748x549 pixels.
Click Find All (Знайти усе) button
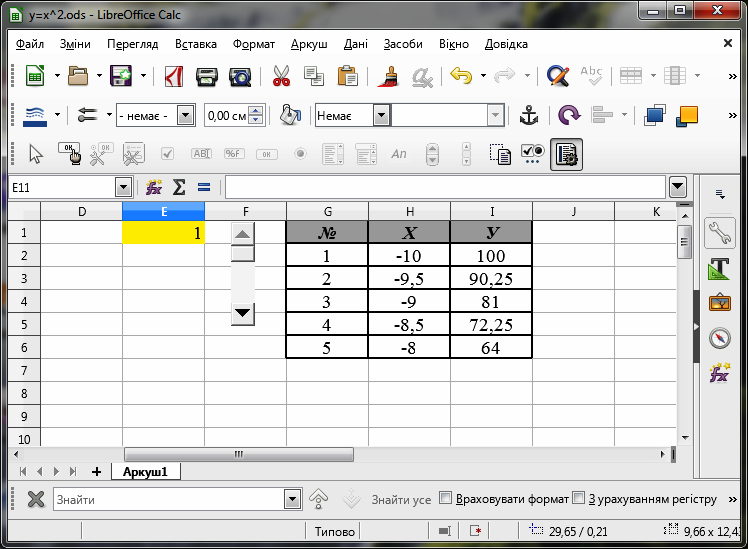click(401, 499)
